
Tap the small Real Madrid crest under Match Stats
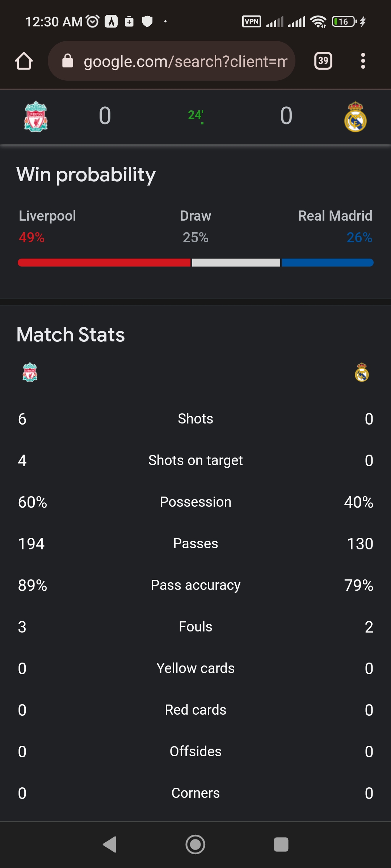[362, 372]
